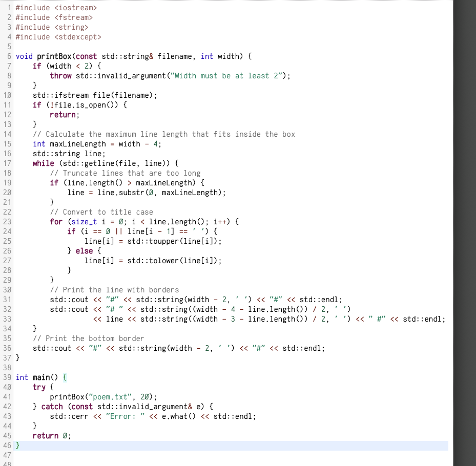The height and width of the screenshot is (466, 476).
Task: Click "std::toupper" on line 25
Action: pyautogui.click(x=153, y=241)
